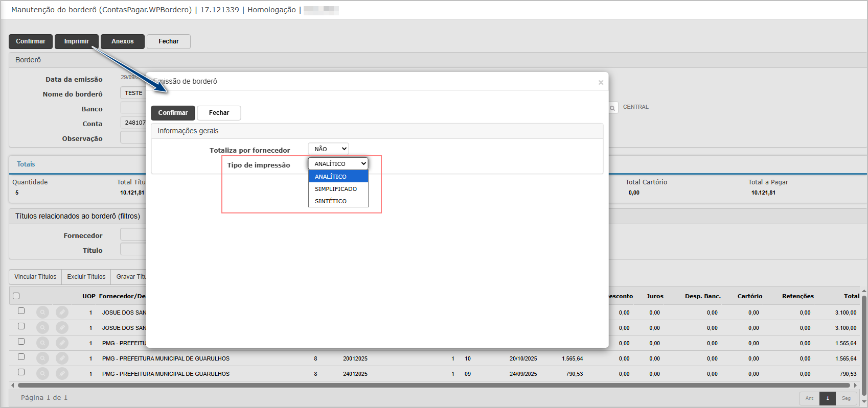The height and width of the screenshot is (408, 868).
Task: Pick the SINTÉTICO print type option
Action: [x=331, y=201]
